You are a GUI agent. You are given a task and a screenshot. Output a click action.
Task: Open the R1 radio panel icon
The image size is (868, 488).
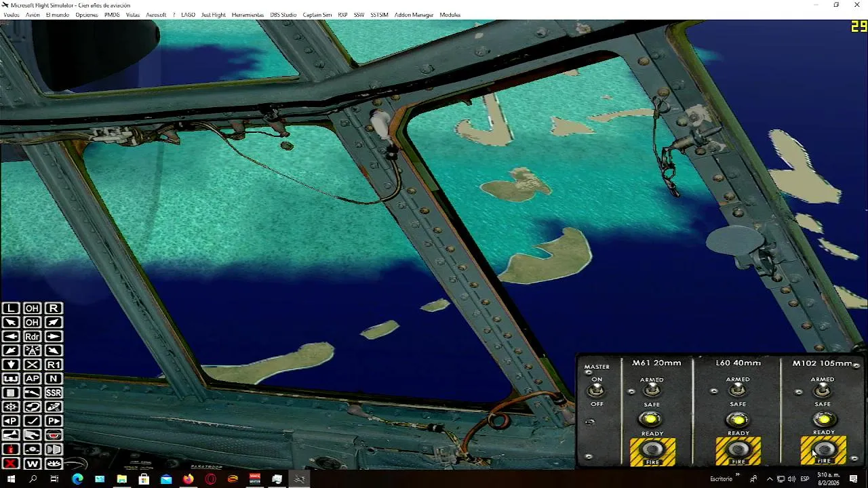(x=54, y=365)
